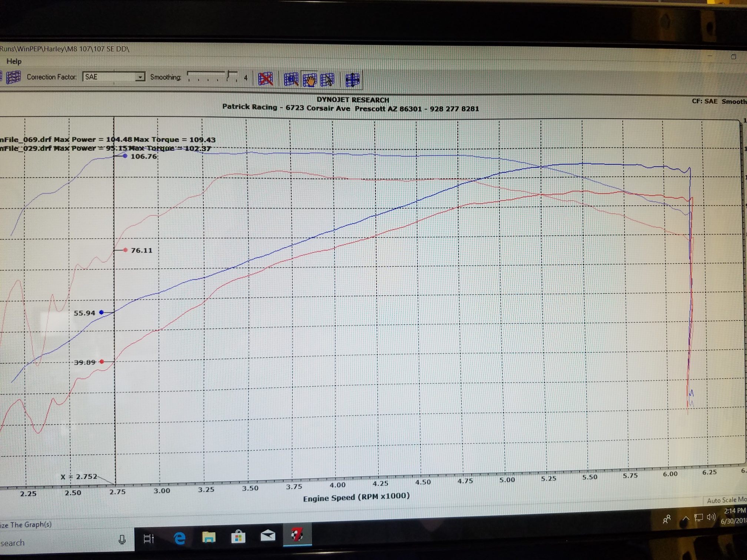Open the People icon in system tray

point(667,519)
